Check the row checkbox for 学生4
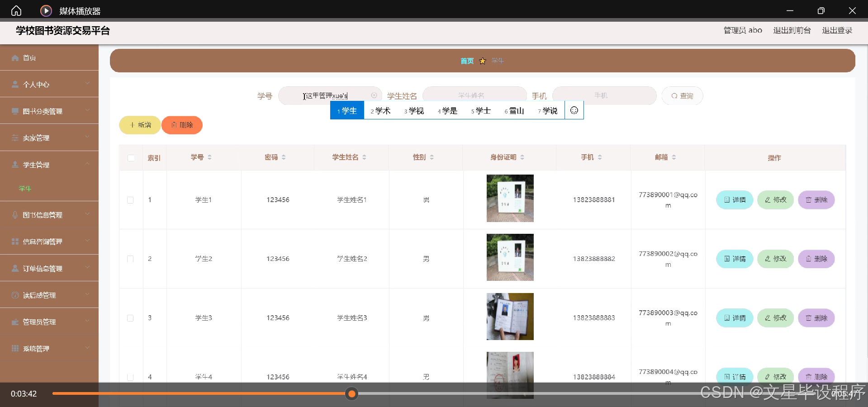This screenshot has height=407, width=868. tap(130, 377)
